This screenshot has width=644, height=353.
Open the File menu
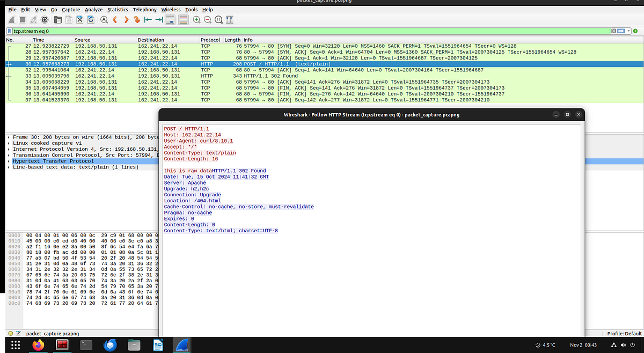pos(12,10)
